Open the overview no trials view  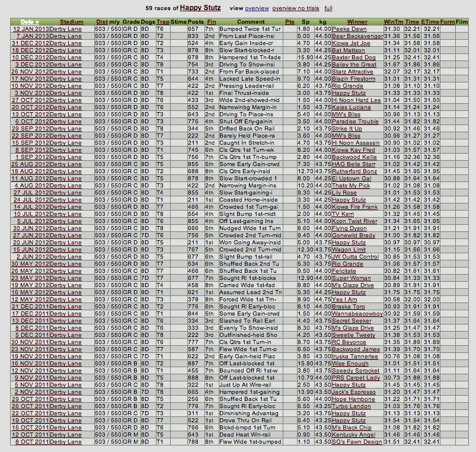296,8
